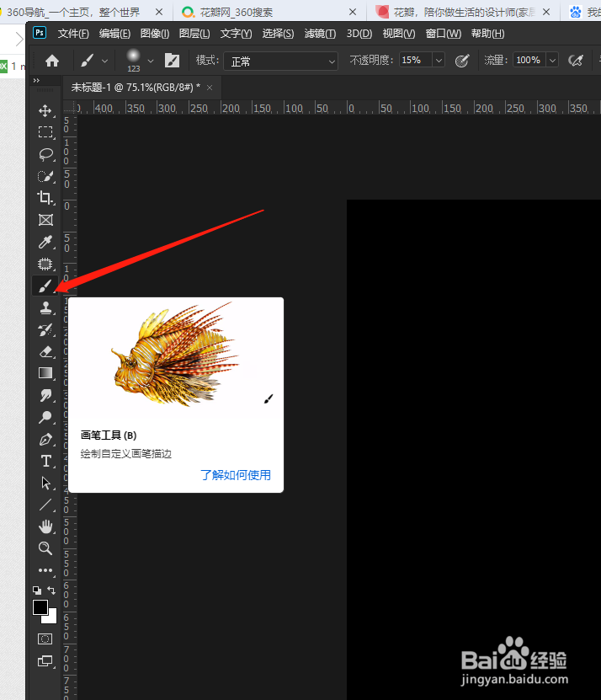
Task: Toggle Quick Mask mode
Action: (x=45, y=639)
